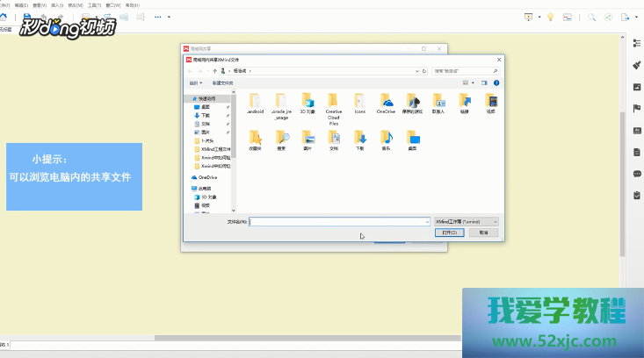Open the Comments speech bubble panel
Image resolution: width=644 pixels, height=358 pixels.
coord(637,173)
